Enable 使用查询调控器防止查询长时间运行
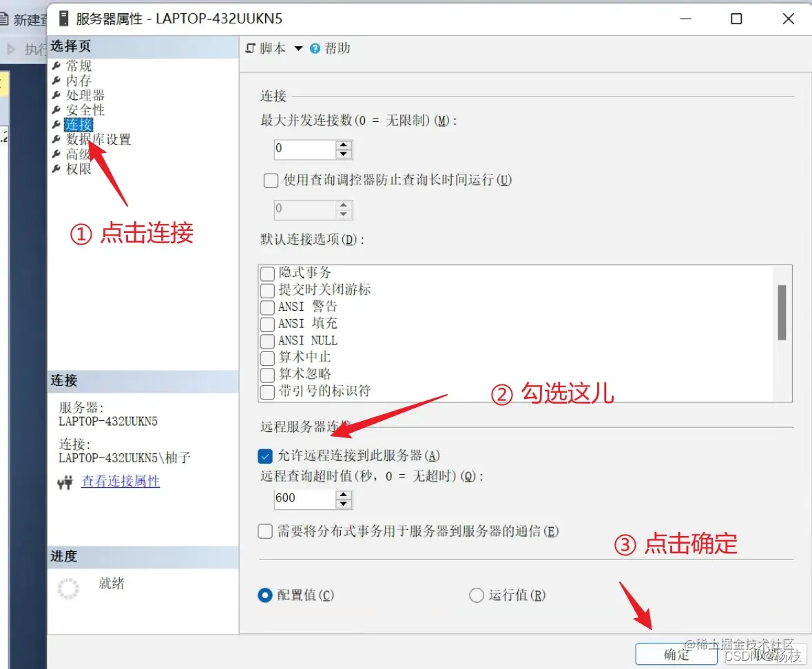812x669 pixels. [x=271, y=181]
